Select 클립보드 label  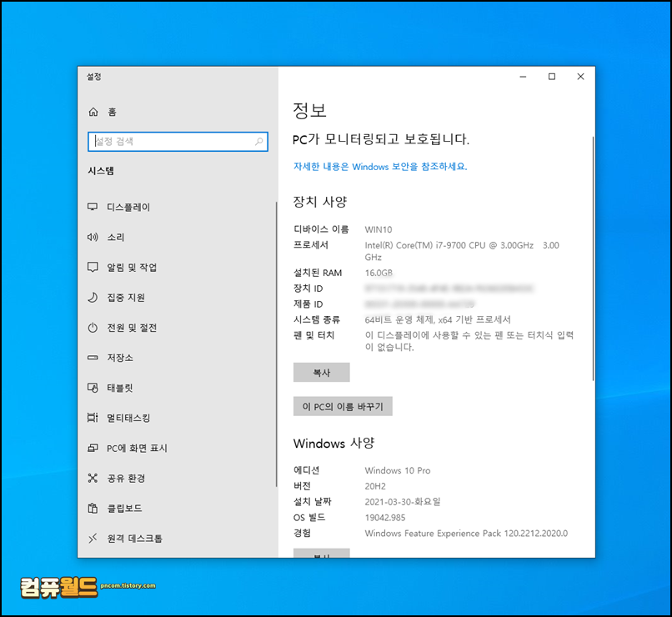coord(124,508)
